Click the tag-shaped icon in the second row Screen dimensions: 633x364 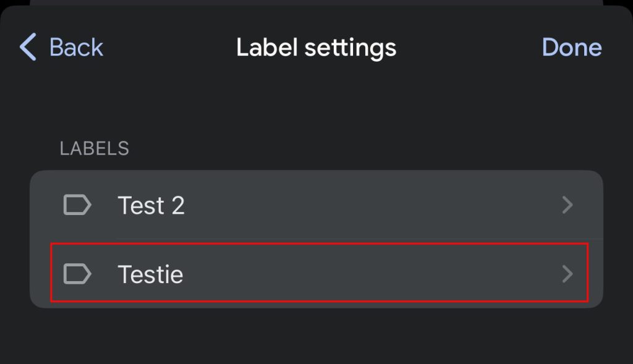pos(77,274)
